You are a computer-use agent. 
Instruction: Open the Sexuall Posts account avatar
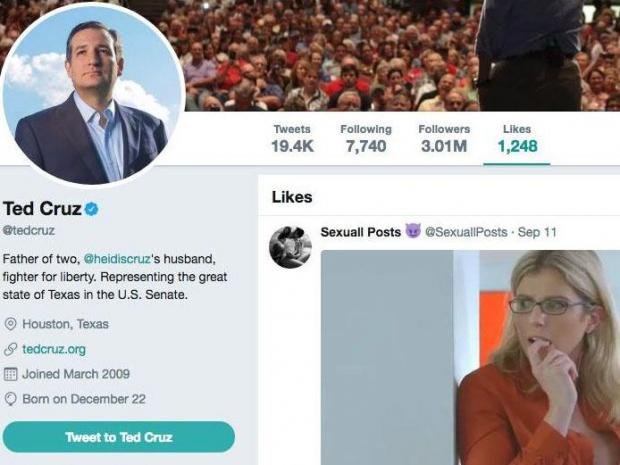290,246
